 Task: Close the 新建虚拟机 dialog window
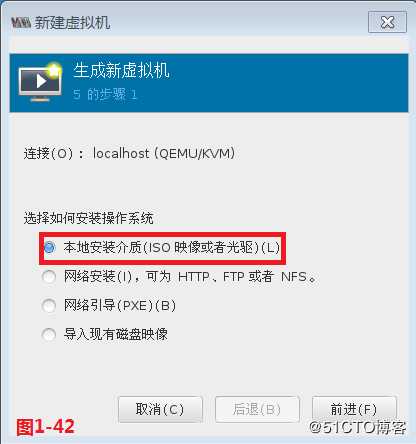point(387,22)
